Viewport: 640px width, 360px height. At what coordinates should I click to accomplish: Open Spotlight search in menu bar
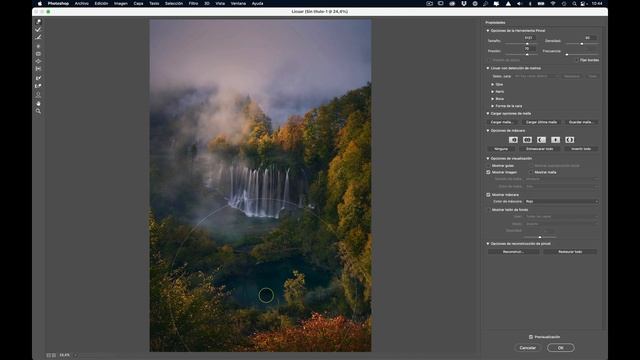pos(574,3)
